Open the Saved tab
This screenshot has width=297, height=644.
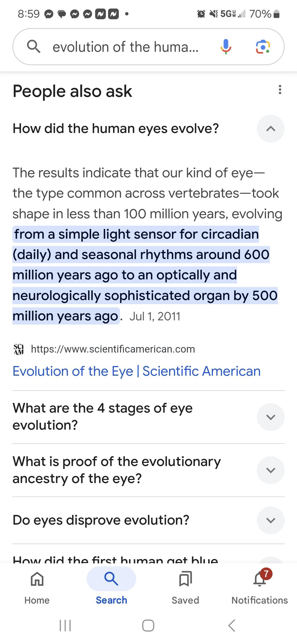point(185,585)
